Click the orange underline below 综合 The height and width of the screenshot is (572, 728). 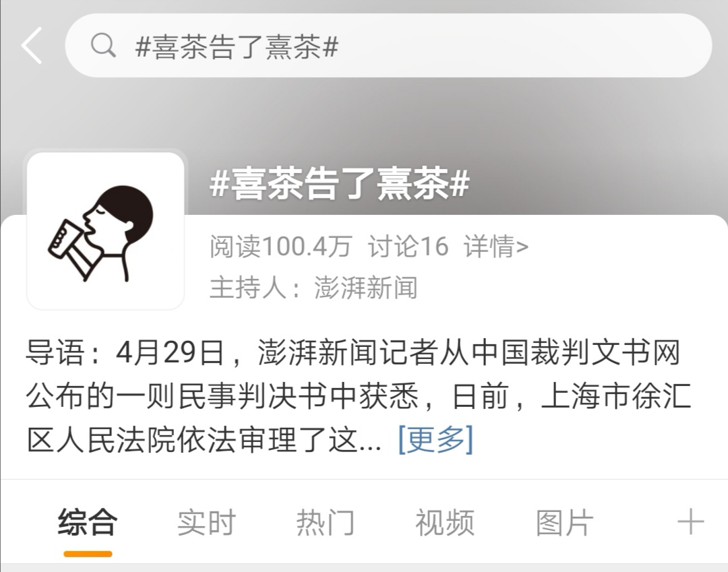(x=88, y=554)
